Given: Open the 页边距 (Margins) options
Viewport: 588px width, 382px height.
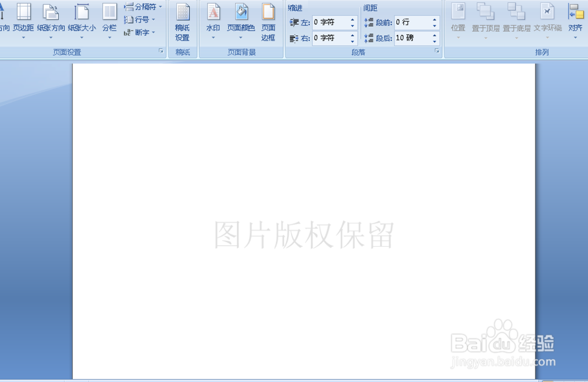Looking at the screenshot, I should point(24,18).
